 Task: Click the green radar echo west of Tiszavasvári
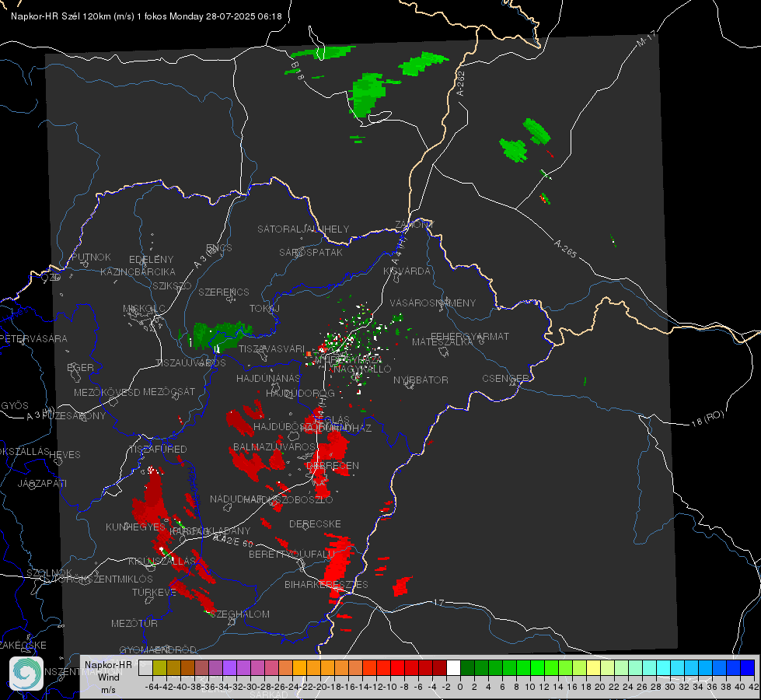(219, 334)
